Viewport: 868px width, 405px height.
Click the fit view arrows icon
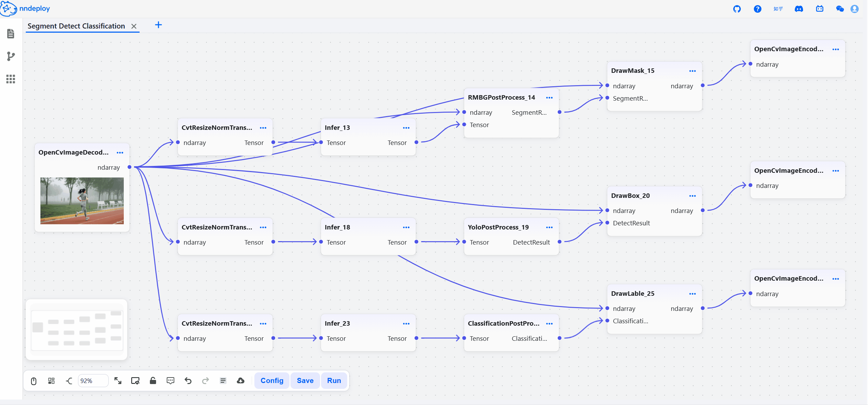tap(118, 381)
